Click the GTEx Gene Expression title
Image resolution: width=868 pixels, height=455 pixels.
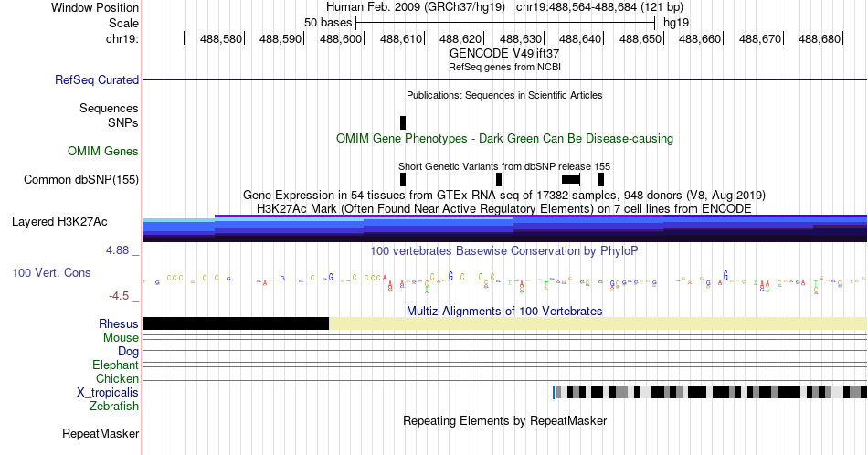[504, 195]
